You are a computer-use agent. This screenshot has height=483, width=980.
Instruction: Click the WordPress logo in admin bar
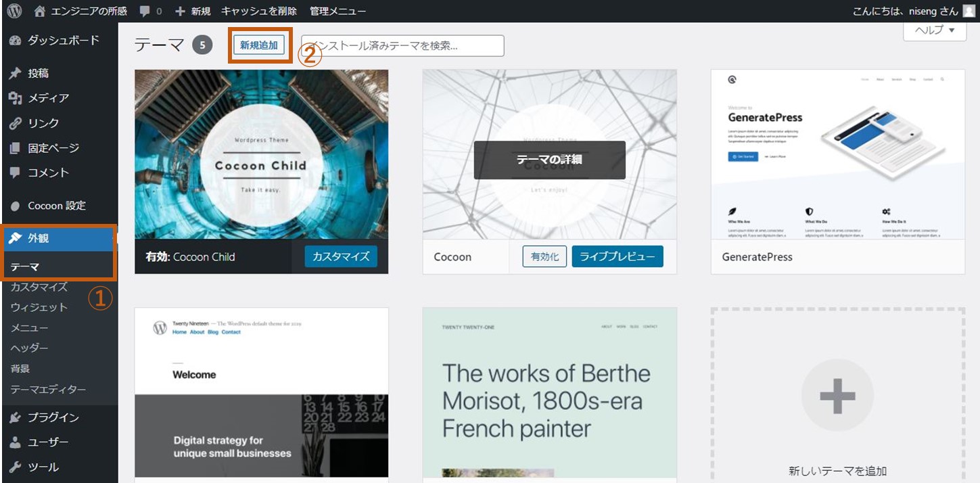tap(14, 11)
